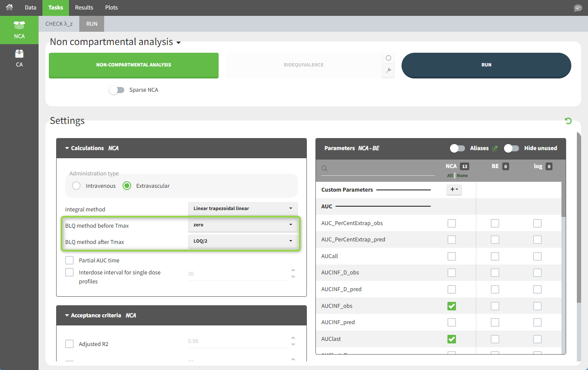Screen dimensions: 588x370
Task: Click the home icon in top bar
Action: click(x=9, y=7)
